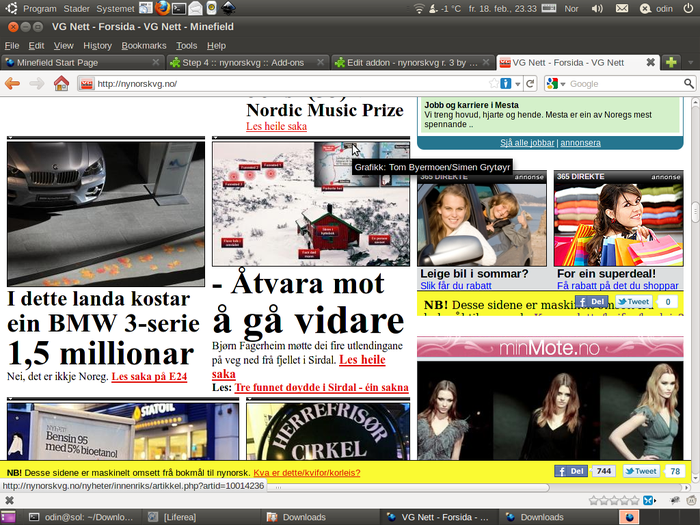The height and width of the screenshot is (525, 700).
Task: Switch to Step 4 nynorskvg Add-ons tab
Action: 247,62
